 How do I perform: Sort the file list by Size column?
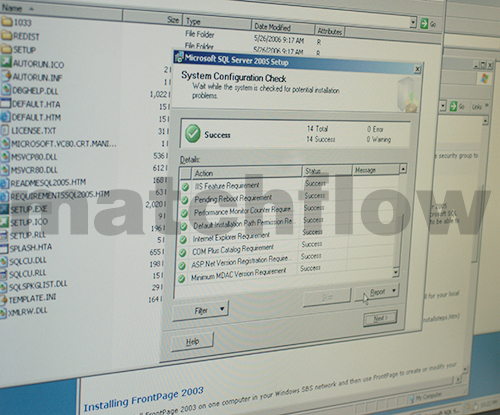tap(153, 19)
